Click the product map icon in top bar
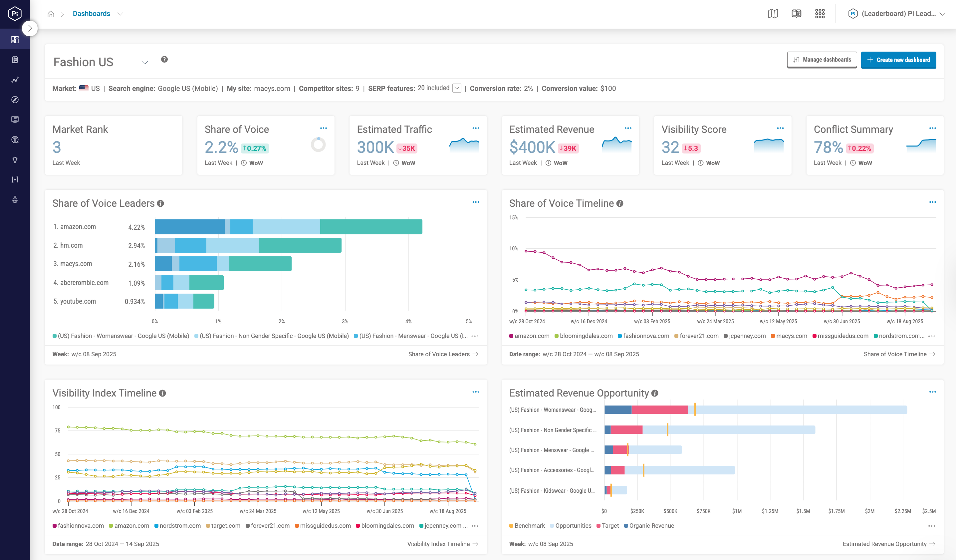The width and height of the screenshot is (956, 560). [773, 13]
